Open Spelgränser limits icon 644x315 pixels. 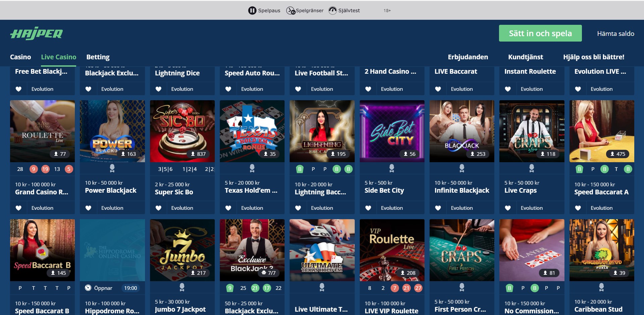coord(291,10)
